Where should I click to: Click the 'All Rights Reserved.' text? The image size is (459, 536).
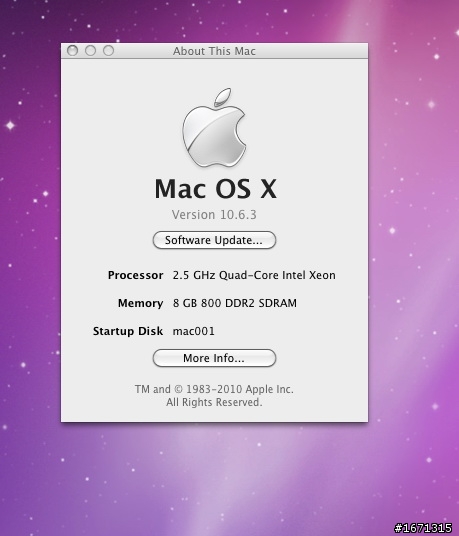click(214, 402)
